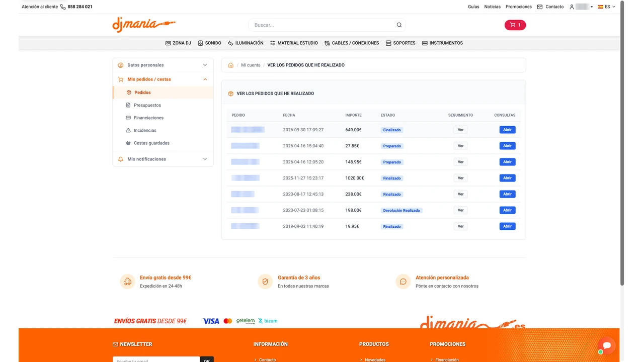Image resolution: width=644 pixels, height=362 pixels.
Task: Click the date 2019-09-03 11:40:19
Action: [x=303, y=226]
